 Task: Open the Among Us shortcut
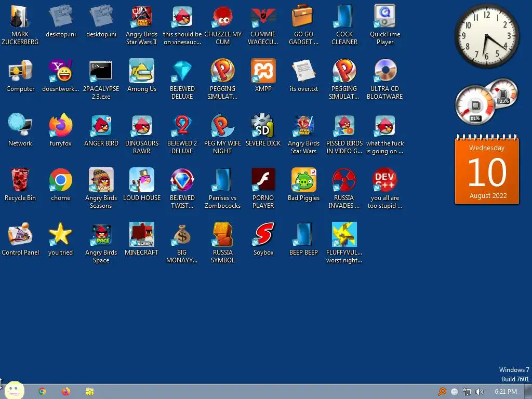(141, 75)
